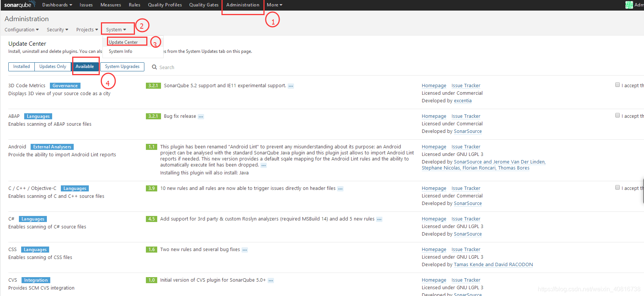Click CSS Languages category badge

(x=35, y=250)
